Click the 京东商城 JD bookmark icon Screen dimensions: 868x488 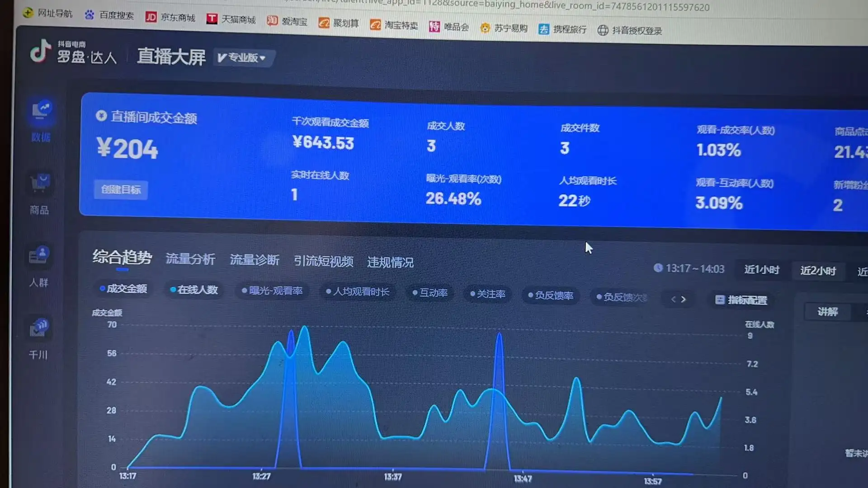point(151,17)
